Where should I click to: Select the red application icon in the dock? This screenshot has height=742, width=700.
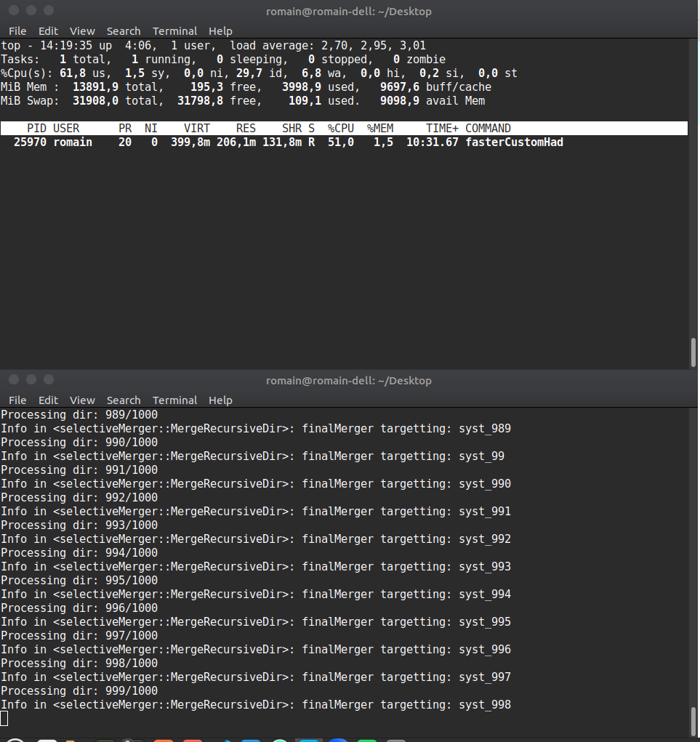(192, 738)
